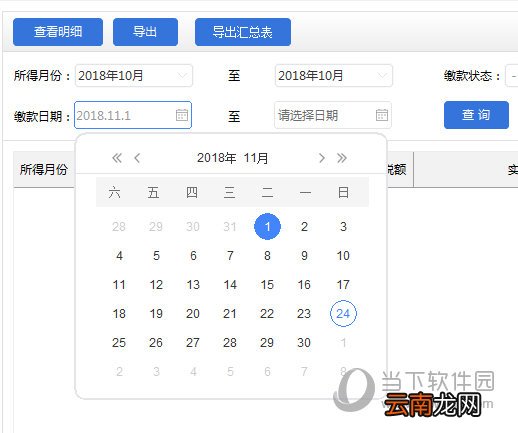Choose day 21 in the calendar
This screenshot has width=518, height=433.
coord(230,314)
